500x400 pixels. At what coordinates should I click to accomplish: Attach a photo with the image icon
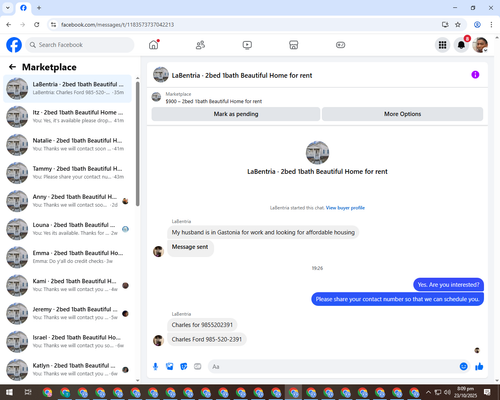[x=170, y=367]
